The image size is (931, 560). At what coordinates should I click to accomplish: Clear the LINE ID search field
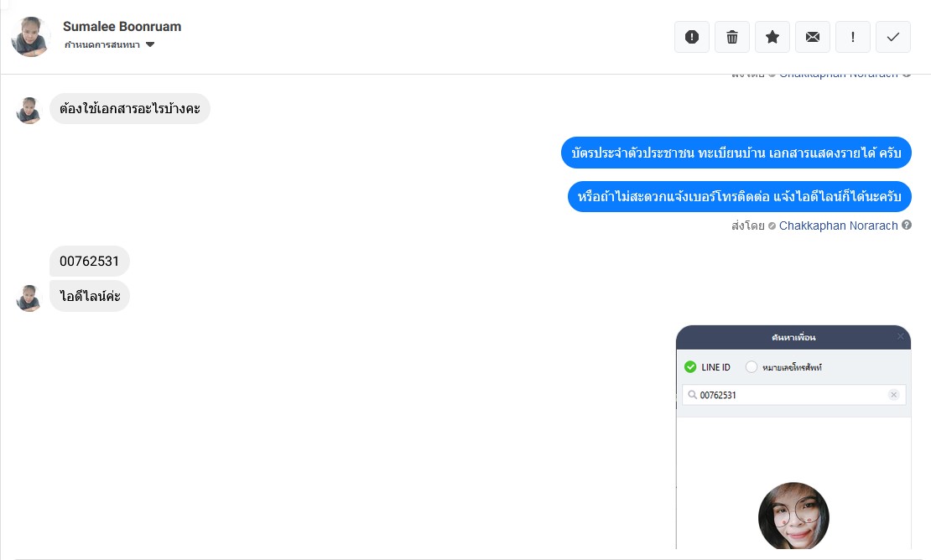coord(893,395)
